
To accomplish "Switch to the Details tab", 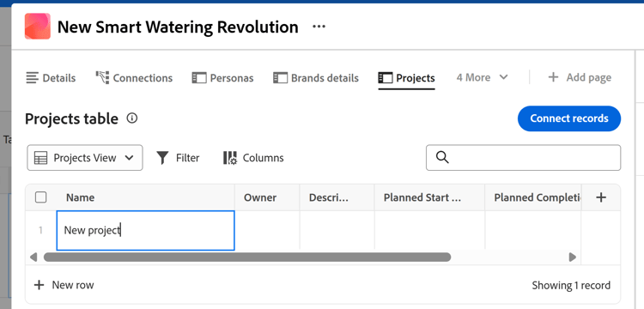I will [x=51, y=78].
